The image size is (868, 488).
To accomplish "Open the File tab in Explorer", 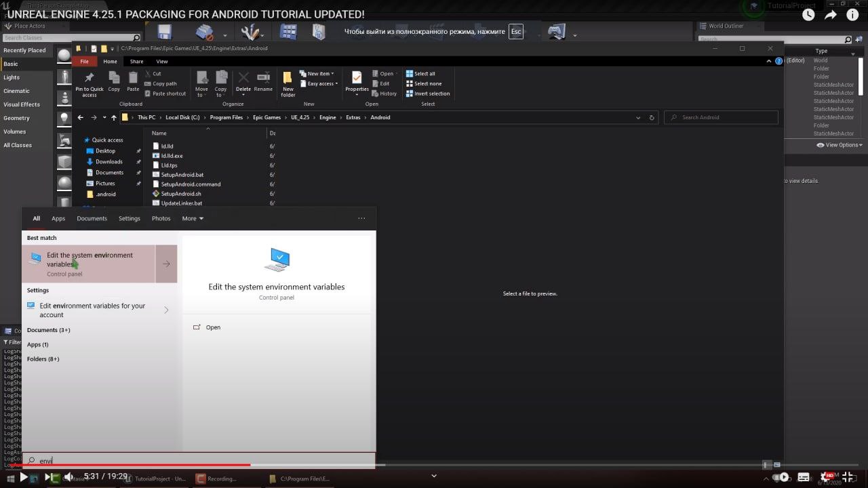I will pyautogui.click(x=84, y=62).
